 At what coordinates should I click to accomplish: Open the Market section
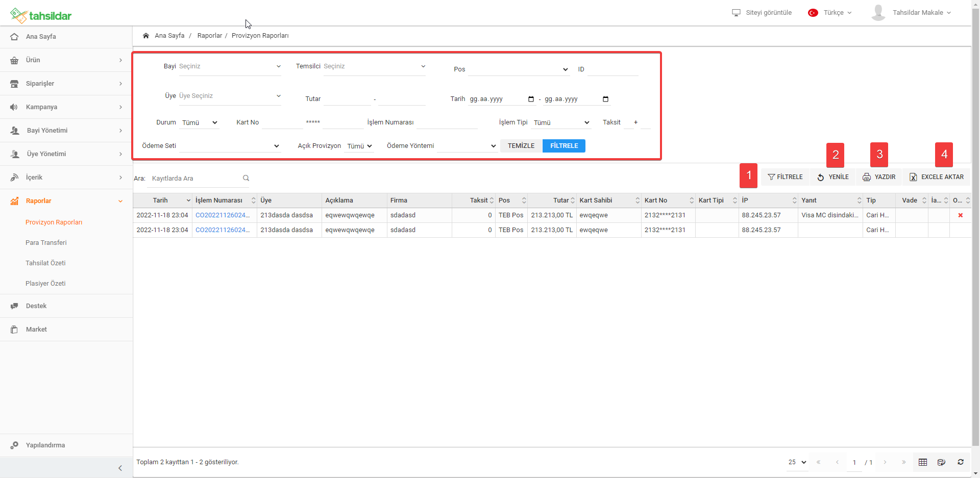[x=66, y=330]
